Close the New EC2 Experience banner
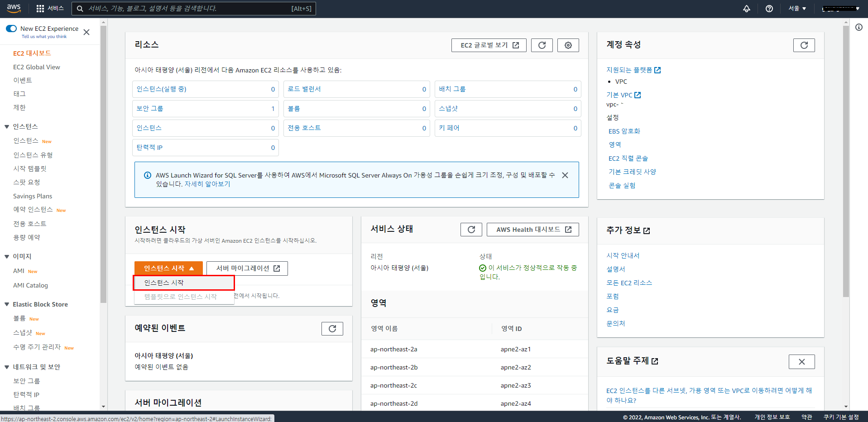The height and width of the screenshot is (422, 868). (x=86, y=32)
